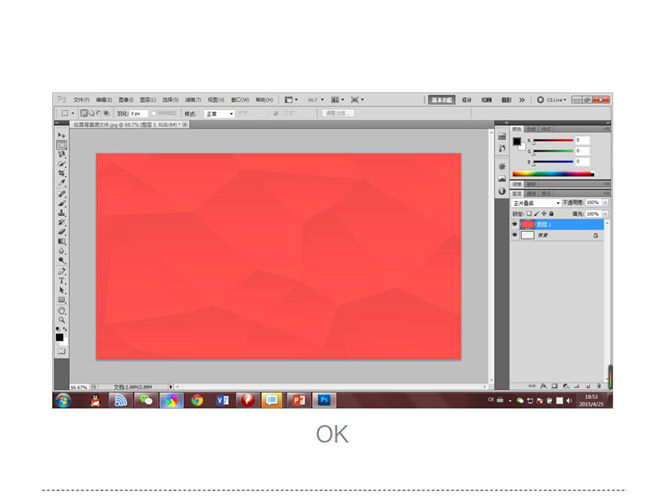Click the Chrome icon in the taskbar
The width and height of the screenshot is (668, 501).
click(x=197, y=400)
